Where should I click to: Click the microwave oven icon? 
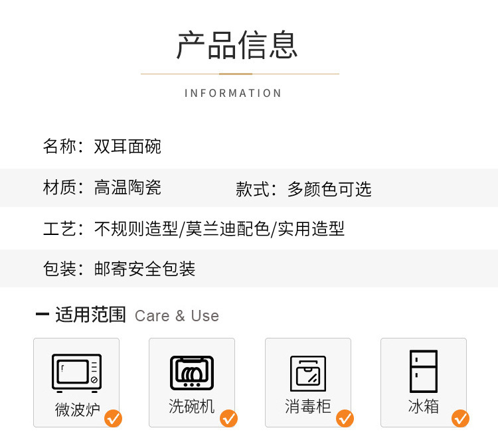coord(76,372)
